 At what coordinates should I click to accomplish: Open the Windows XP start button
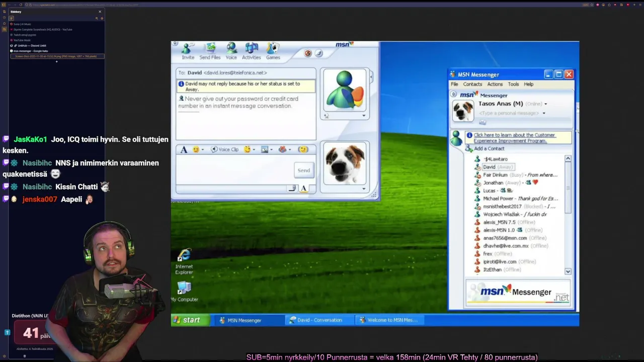190,320
